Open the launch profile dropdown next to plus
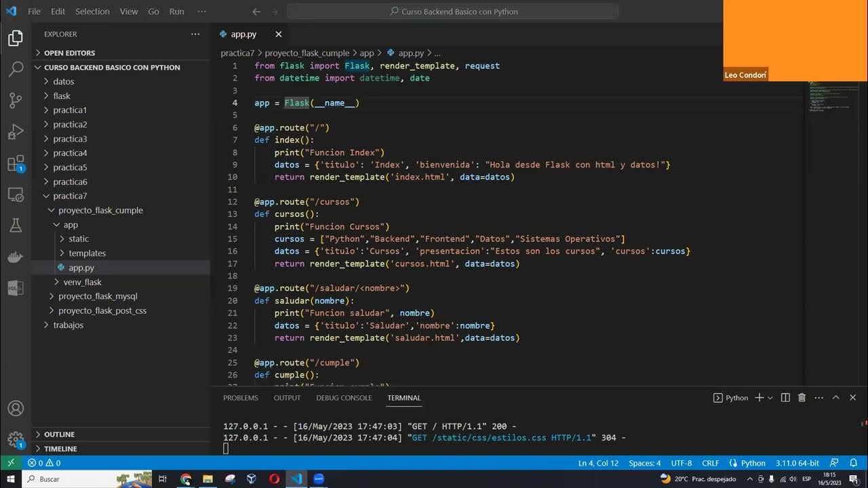Image resolution: width=868 pixels, height=488 pixels. tap(770, 398)
